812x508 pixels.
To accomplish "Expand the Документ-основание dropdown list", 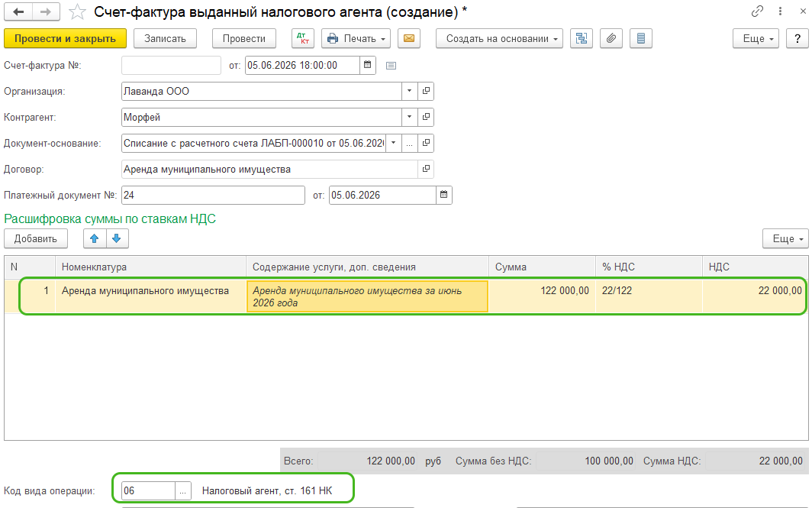I will [394, 143].
